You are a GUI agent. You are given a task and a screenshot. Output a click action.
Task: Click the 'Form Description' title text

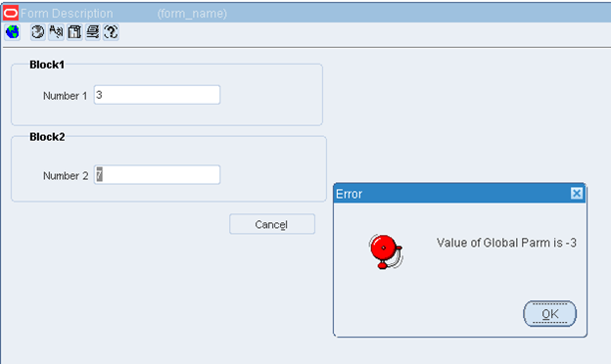click(67, 14)
